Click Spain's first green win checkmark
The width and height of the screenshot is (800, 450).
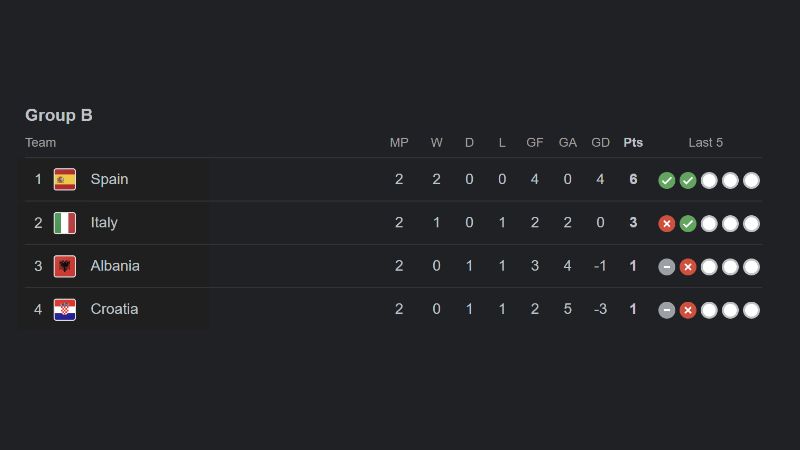click(x=666, y=180)
